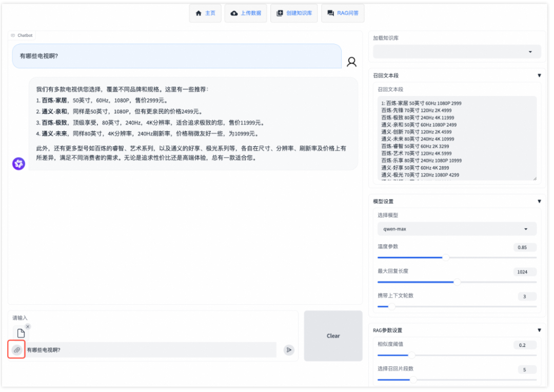554x392 pixels.
Task: Open the 加载知识库 dropdown
Action: pos(457,51)
